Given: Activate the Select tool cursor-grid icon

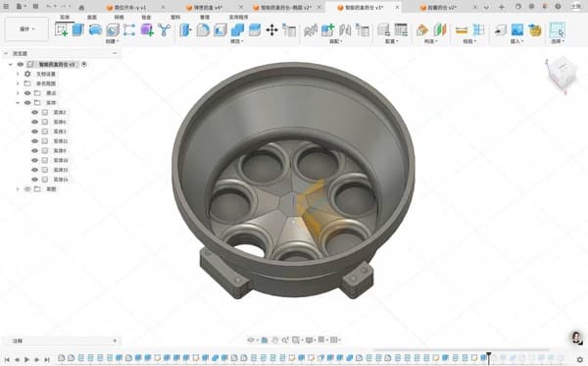Looking at the screenshot, I should tap(557, 29).
